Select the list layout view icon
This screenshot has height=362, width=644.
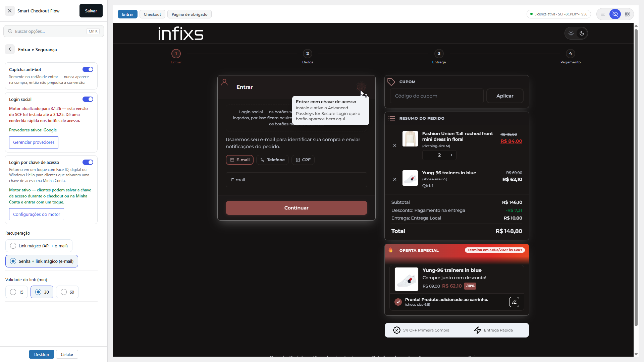click(603, 14)
